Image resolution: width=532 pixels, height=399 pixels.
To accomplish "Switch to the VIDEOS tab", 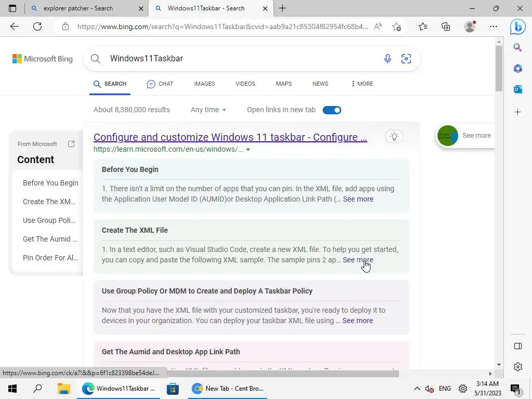I will point(245,84).
